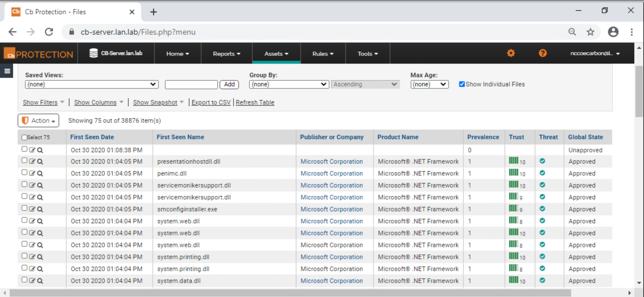Click the saved view name input field
The image size is (644, 297).
(191, 84)
